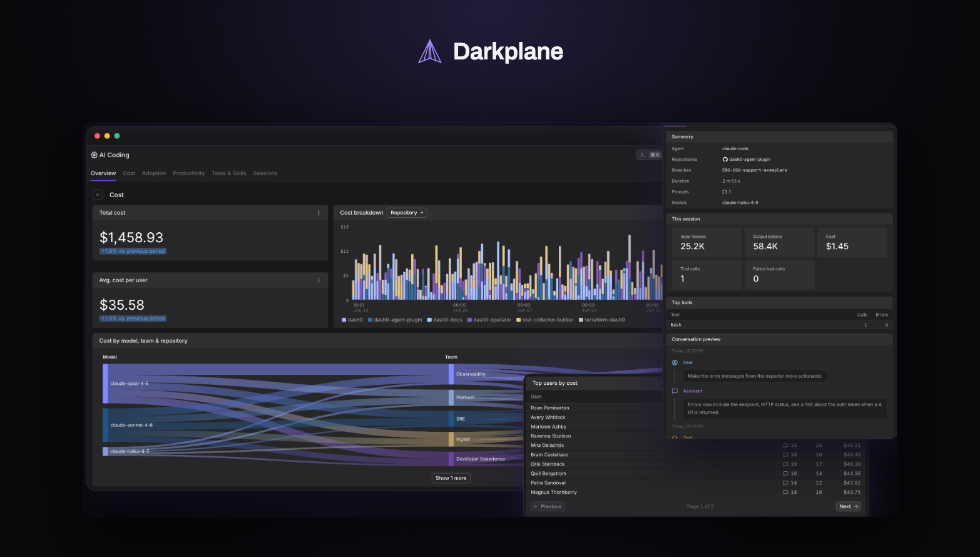980x557 pixels.
Task: Select the SRE team node
Action: [451, 419]
